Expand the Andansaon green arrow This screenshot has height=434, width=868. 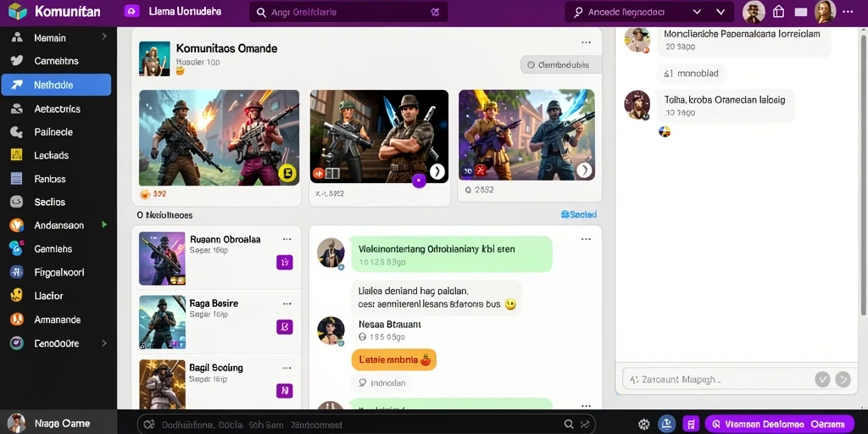click(104, 225)
